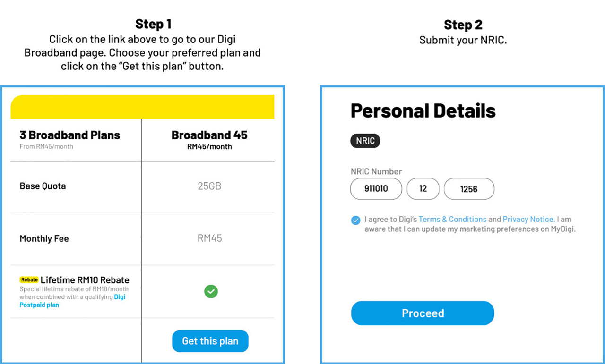Click the last NRIC field showing 1256
Screen dimensions: 605x364
pos(469,188)
